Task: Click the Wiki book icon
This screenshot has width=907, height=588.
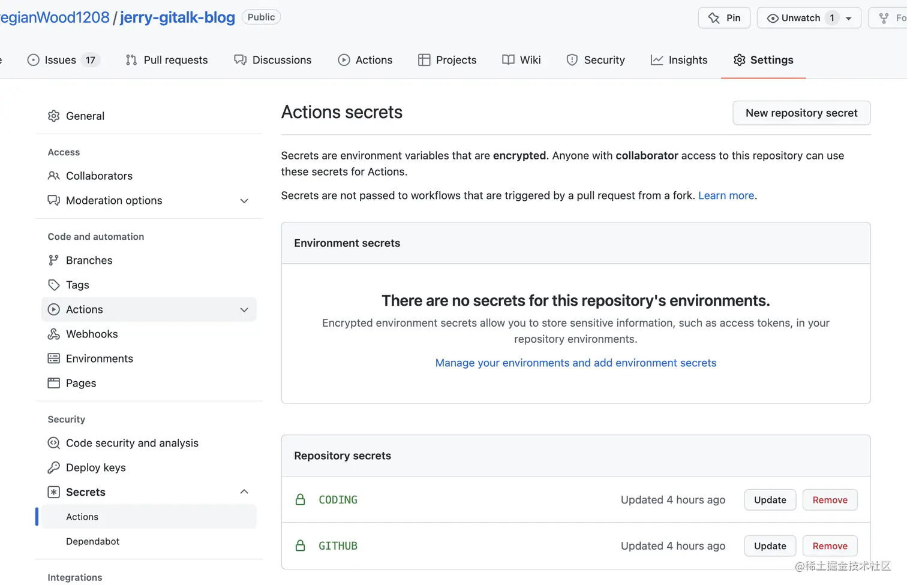Action: tap(508, 60)
